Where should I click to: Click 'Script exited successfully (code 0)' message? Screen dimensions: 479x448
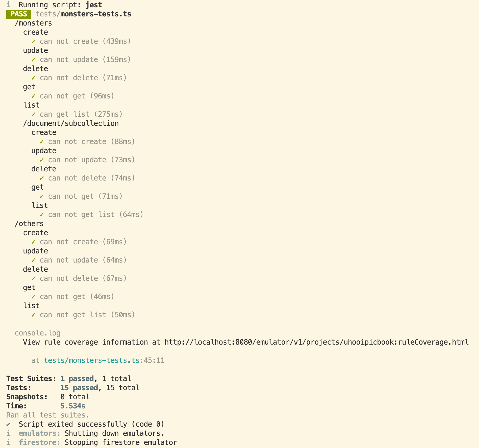pos(92,424)
